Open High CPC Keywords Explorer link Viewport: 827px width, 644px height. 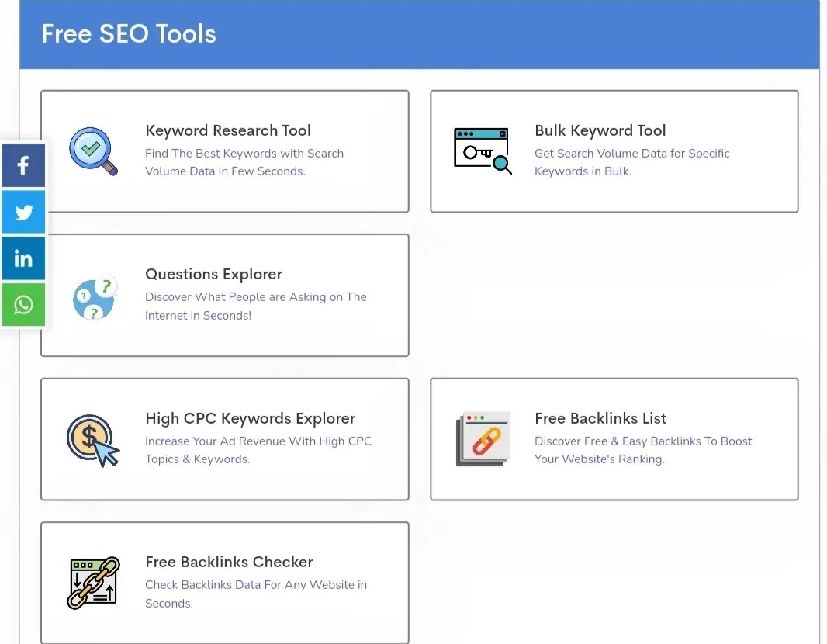click(x=250, y=418)
